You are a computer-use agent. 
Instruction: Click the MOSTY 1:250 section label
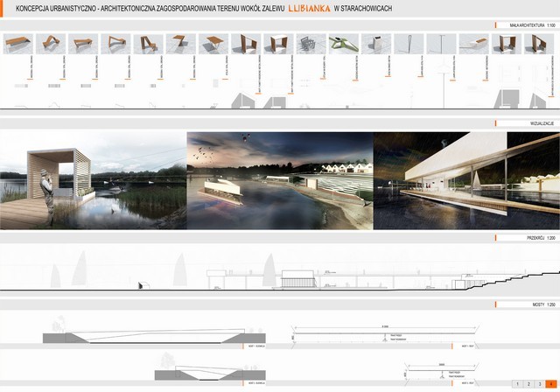544,304
